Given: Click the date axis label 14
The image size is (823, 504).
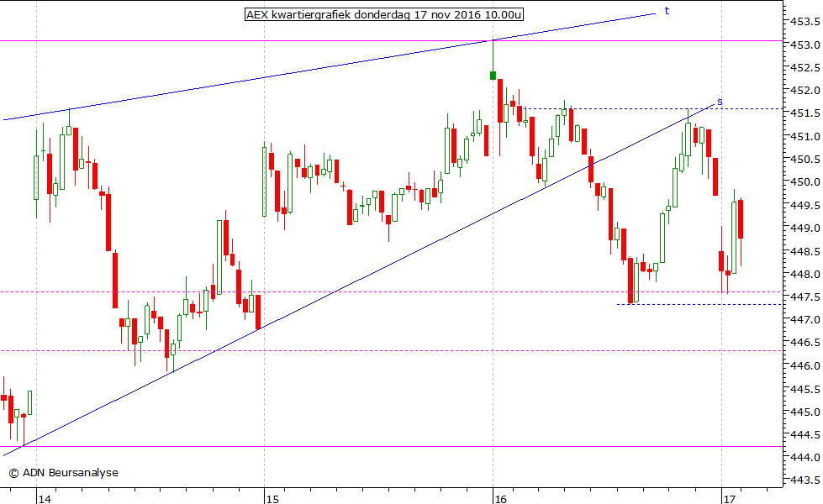Looking at the screenshot, I should pos(45,499).
